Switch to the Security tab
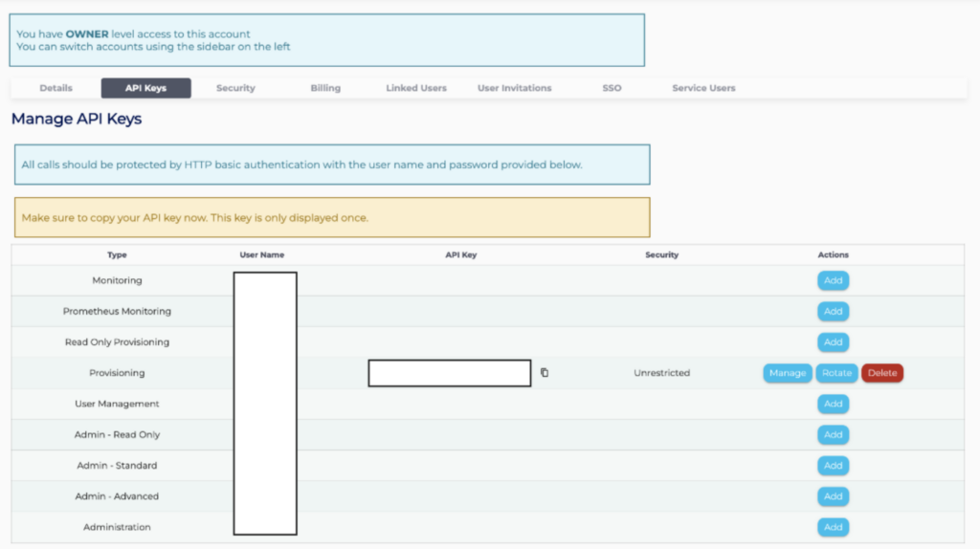The height and width of the screenshot is (549, 980). [235, 88]
